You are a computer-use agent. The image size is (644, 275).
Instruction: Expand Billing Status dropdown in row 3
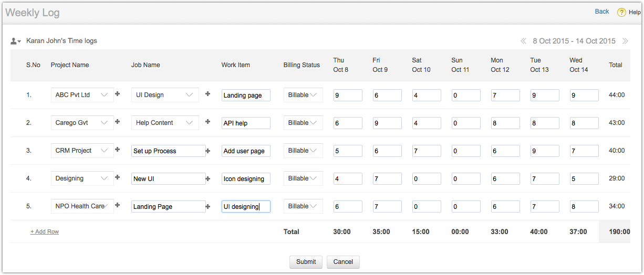303,151
